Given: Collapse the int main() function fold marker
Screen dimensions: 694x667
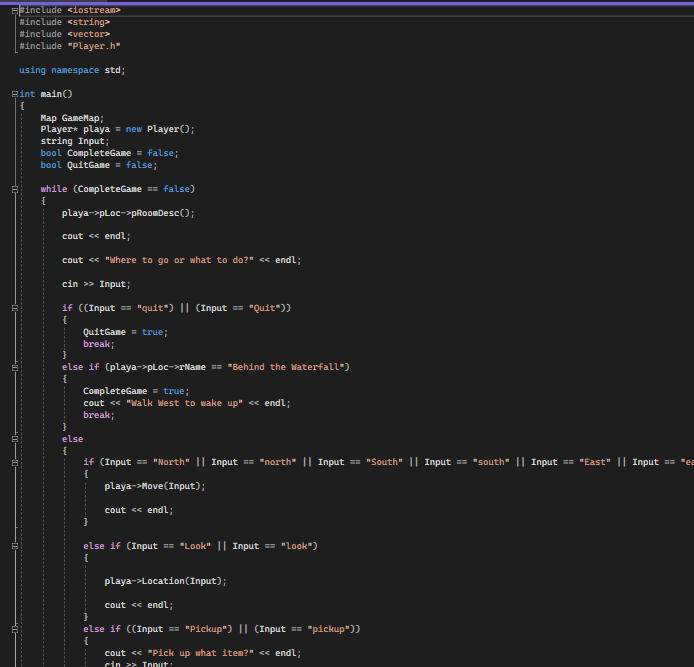Looking at the screenshot, I should click(15, 94).
